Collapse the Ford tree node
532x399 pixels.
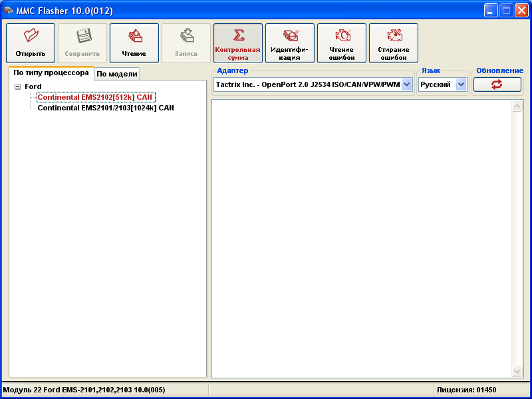pyautogui.click(x=17, y=87)
